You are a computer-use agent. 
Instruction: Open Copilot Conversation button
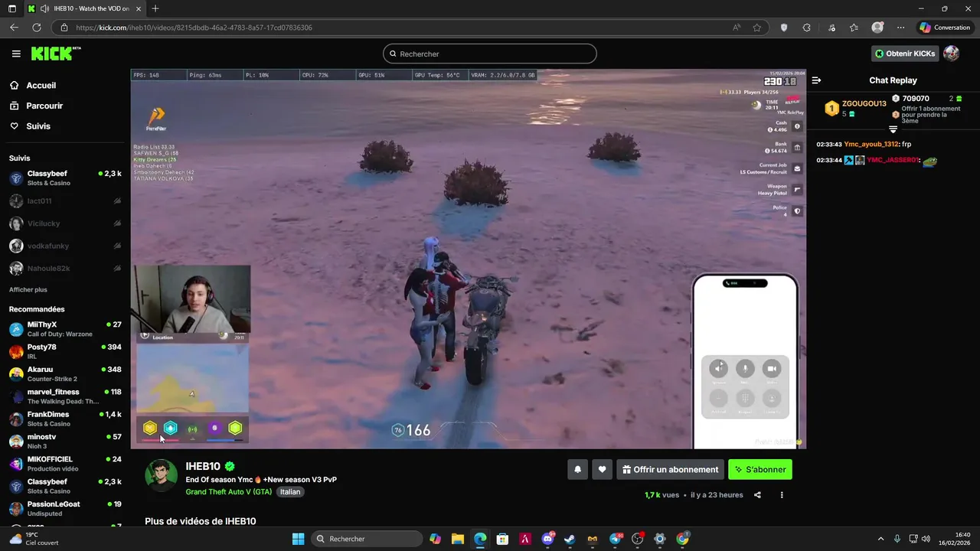click(x=945, y=28)
